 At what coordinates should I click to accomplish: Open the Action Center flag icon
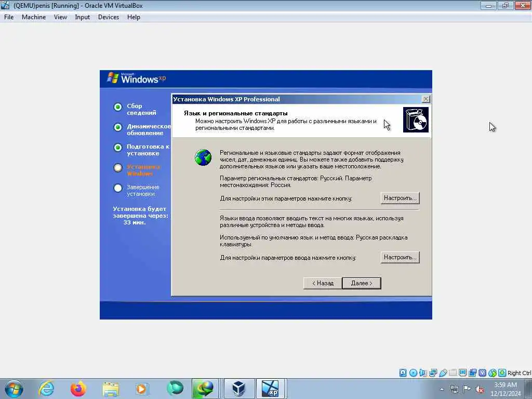[467, 389]
